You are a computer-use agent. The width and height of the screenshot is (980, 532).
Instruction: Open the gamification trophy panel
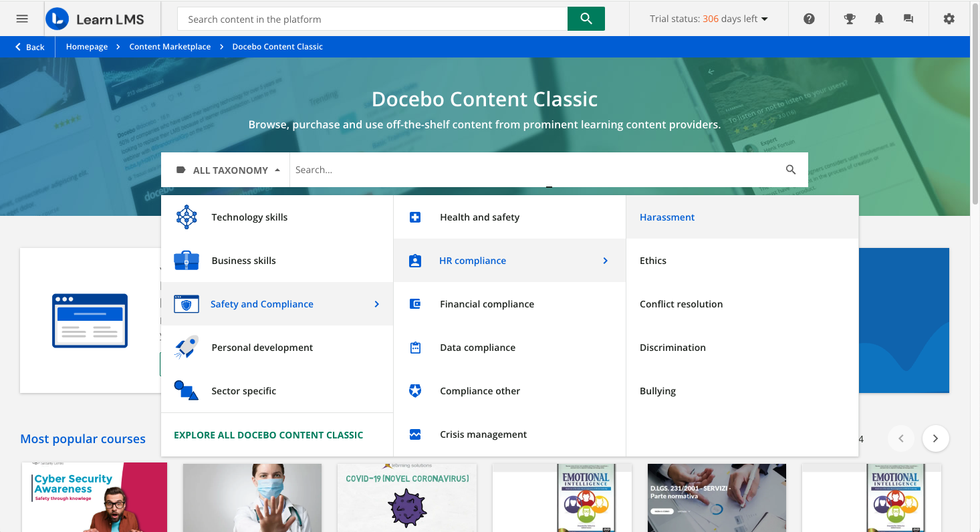(849, 19)
